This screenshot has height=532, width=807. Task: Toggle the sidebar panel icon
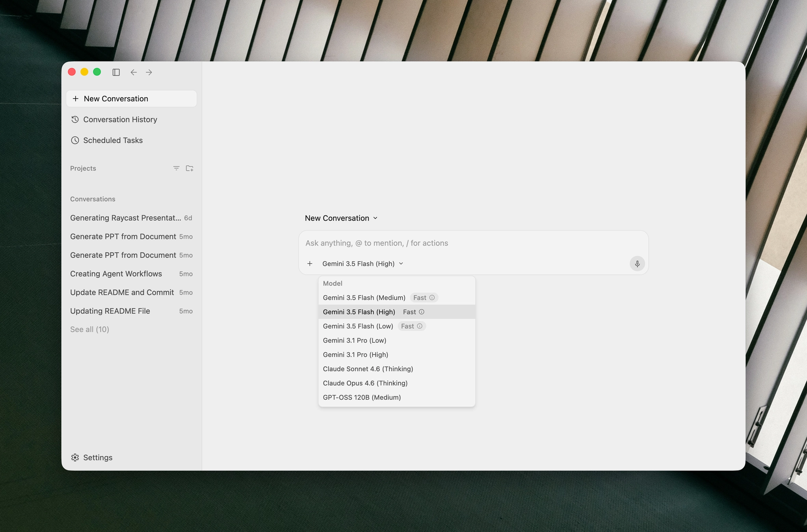(x=116, y=72)
